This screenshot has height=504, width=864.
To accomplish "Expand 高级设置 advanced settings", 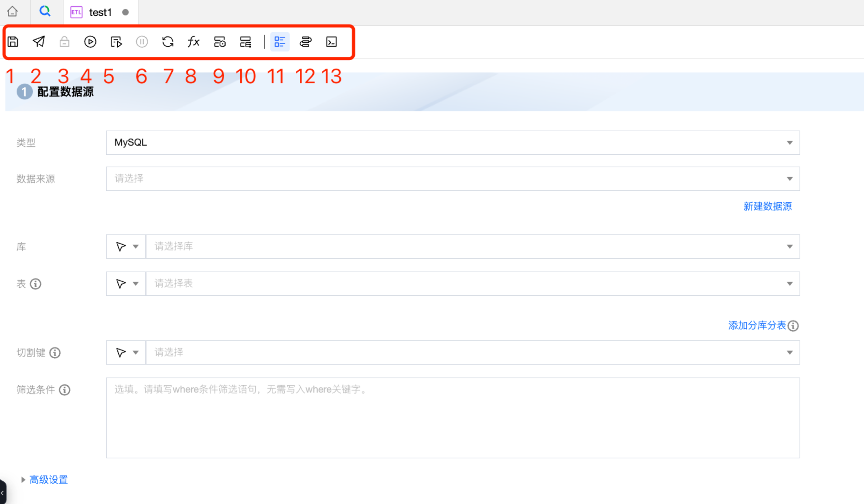I will point(48,480).
